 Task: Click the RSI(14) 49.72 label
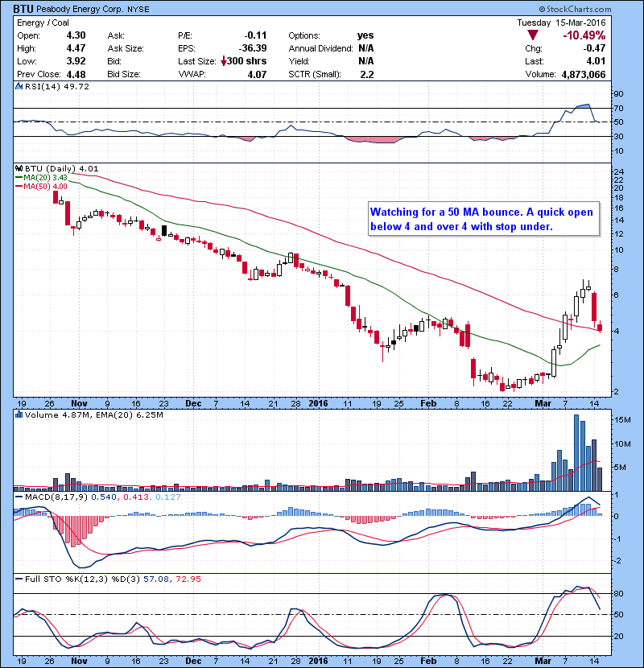coord(57,86)
